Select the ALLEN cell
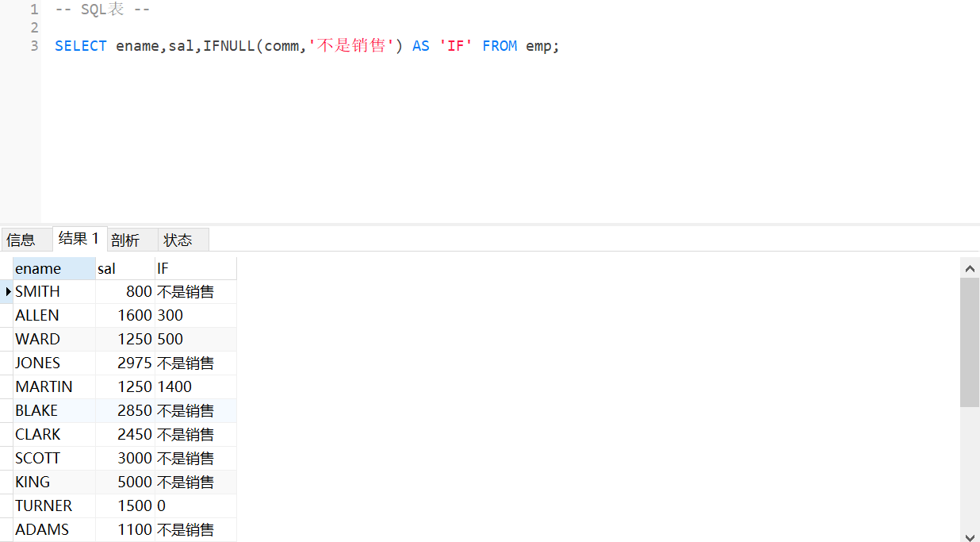This screenshot has height=542, width=980. point(54,316)
